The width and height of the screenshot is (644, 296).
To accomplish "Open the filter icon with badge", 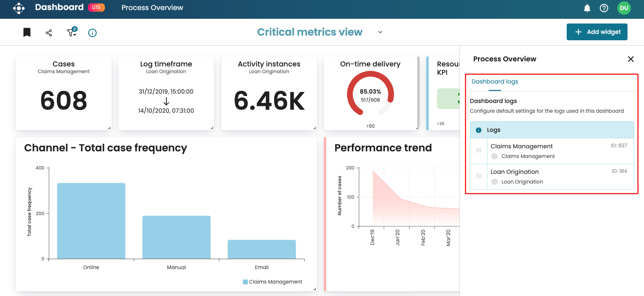I will coord(72,32).
